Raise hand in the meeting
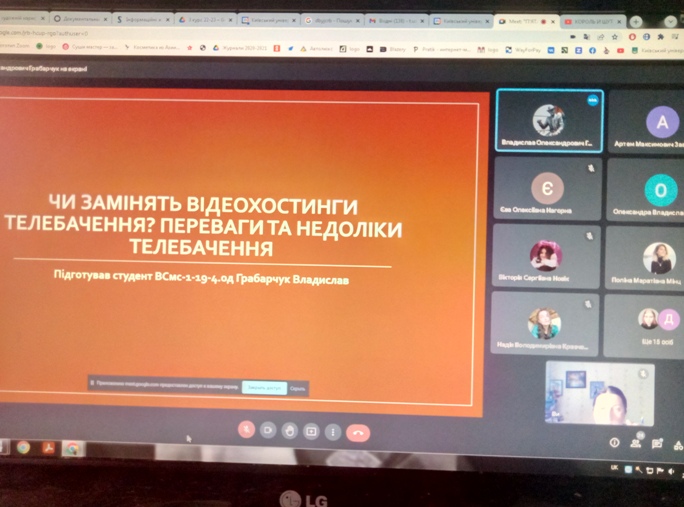 tap(290, 431)
